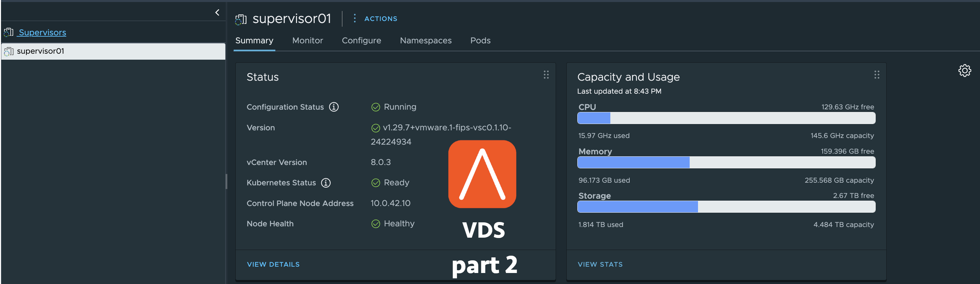Switch to the Namespaces tab
980x284 pixels.
(425, 41)
